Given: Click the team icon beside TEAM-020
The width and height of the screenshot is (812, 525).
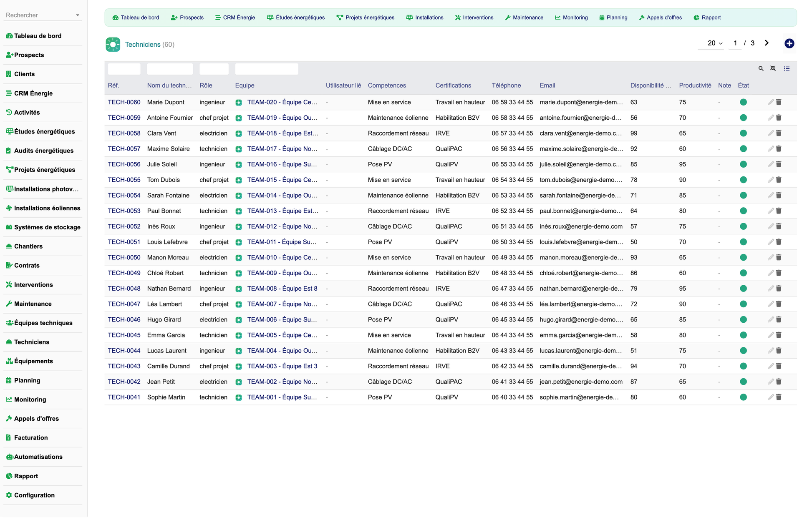Looking at the screenshot, I should [x=239, y=103].
